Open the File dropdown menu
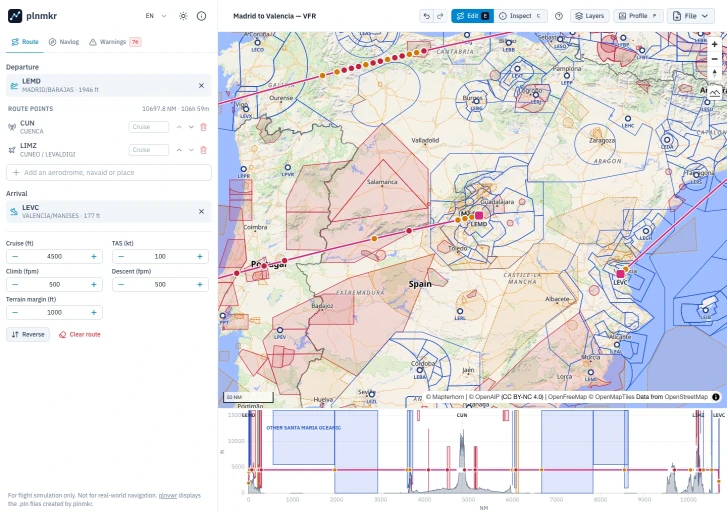The width and height of the screenshot is (727, 512). tap(691, 16)
